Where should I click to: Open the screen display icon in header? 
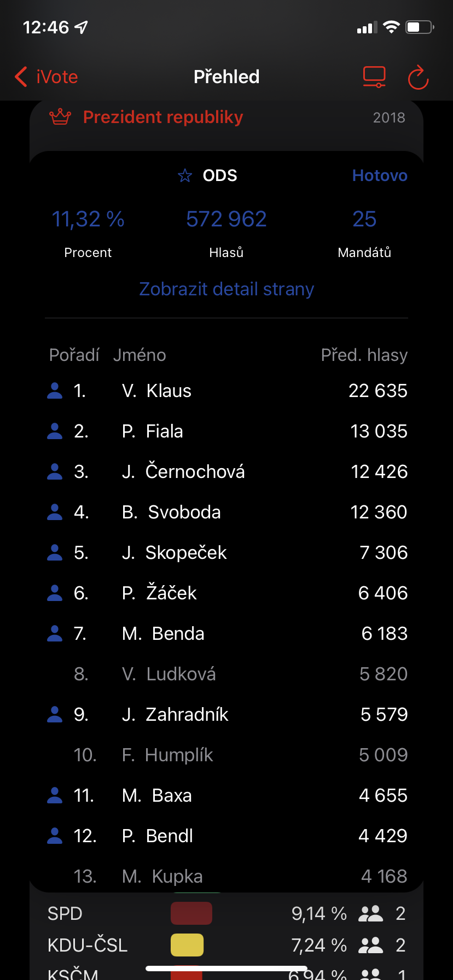point(374,77)
